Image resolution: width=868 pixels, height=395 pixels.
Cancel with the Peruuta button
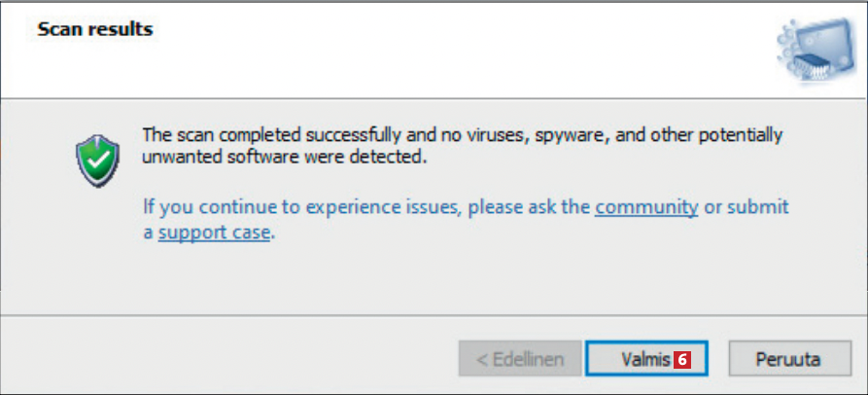coord(787,359)
